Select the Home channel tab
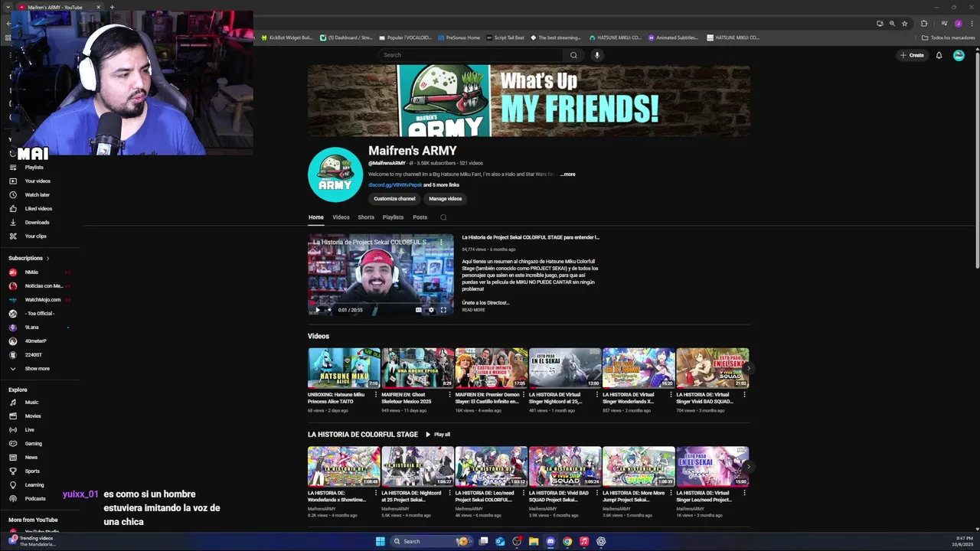The width and height of the screenshot is (980, 551). point(316,217)
